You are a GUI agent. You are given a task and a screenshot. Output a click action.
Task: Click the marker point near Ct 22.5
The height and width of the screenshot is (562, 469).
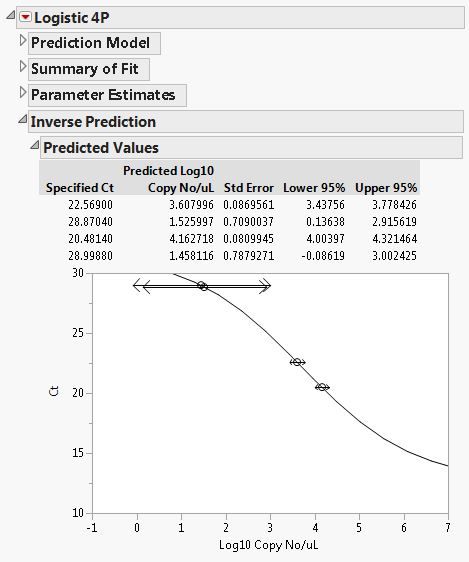(297, 362)
